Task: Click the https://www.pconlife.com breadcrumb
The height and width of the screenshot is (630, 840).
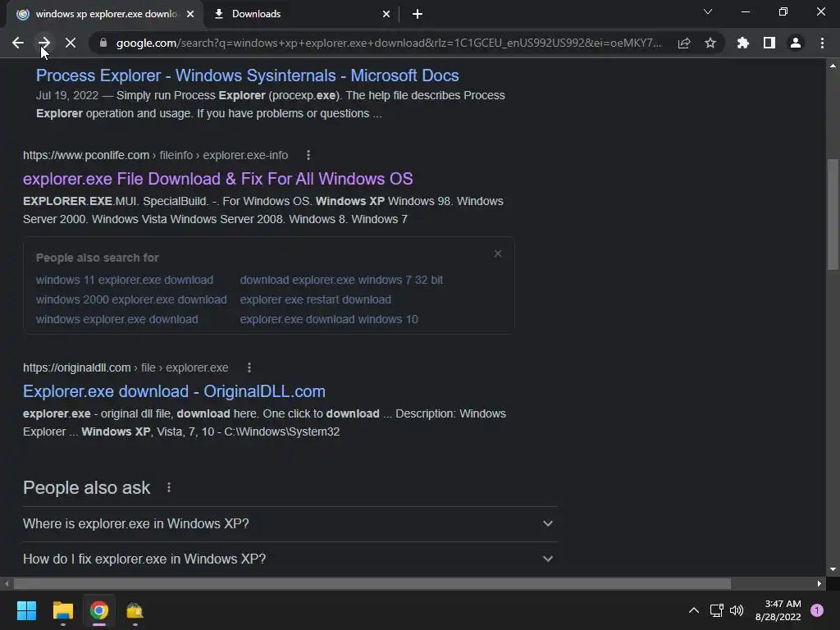Action: coord(86,155)
